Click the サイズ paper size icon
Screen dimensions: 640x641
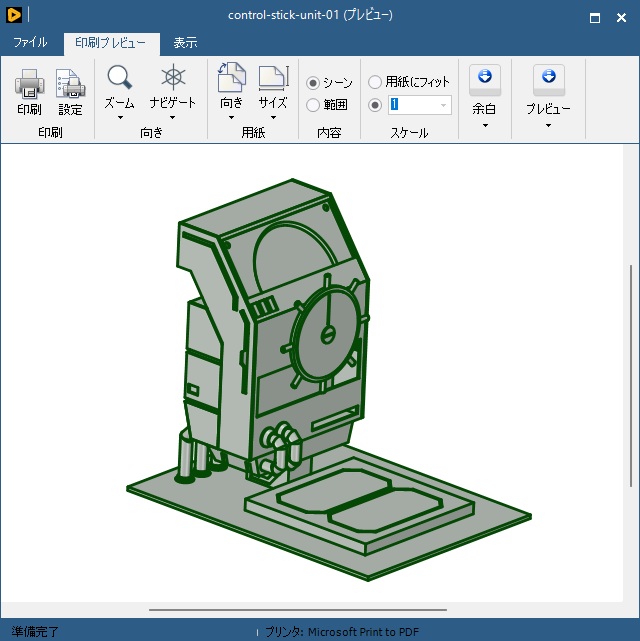point(272,79)
